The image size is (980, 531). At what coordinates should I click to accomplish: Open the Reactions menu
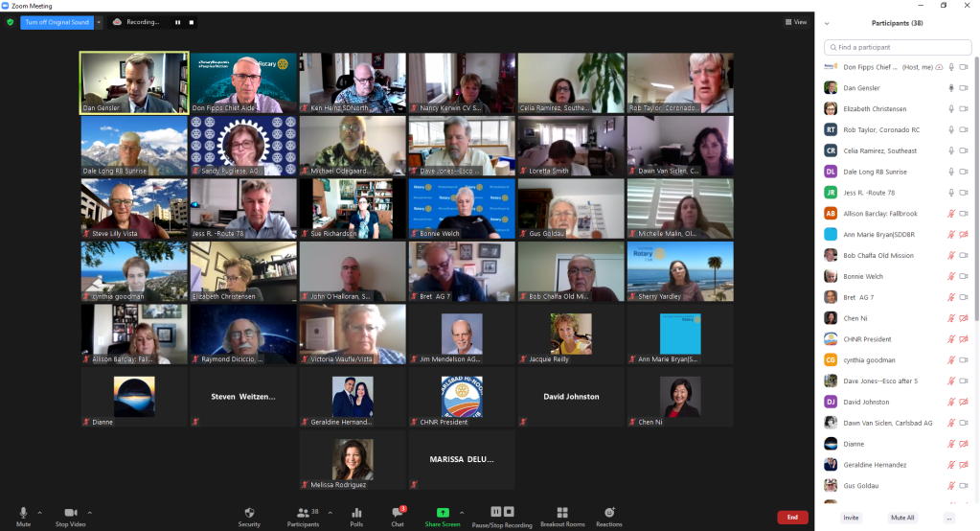(x=609, y=516)
